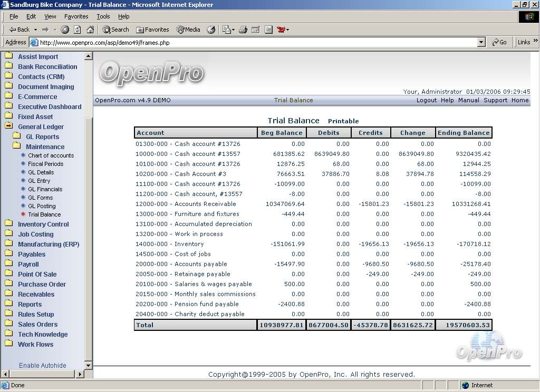Open the Back button history dropdown arrow

(35, 30)
